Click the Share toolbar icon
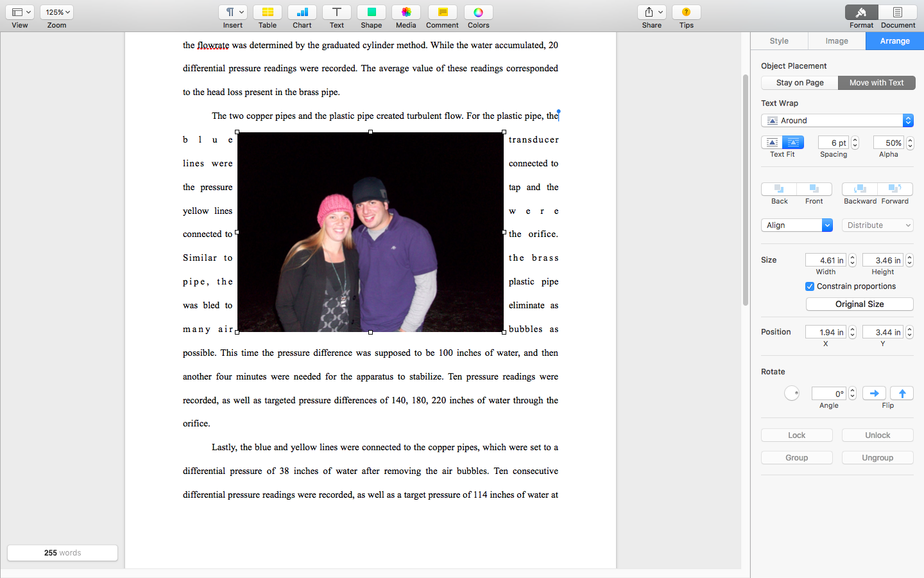 coord(652,12)
